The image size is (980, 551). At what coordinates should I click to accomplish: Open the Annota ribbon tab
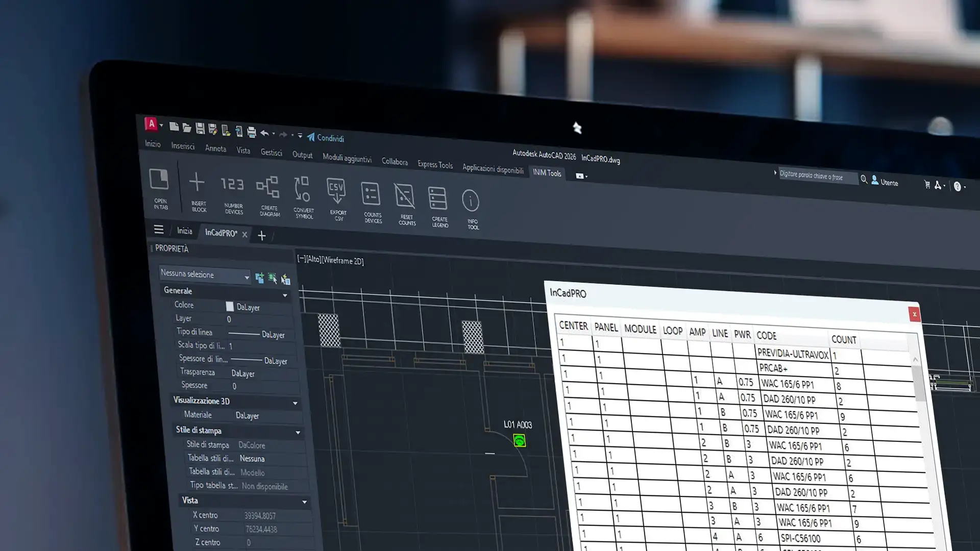click(x=215, y=148)
